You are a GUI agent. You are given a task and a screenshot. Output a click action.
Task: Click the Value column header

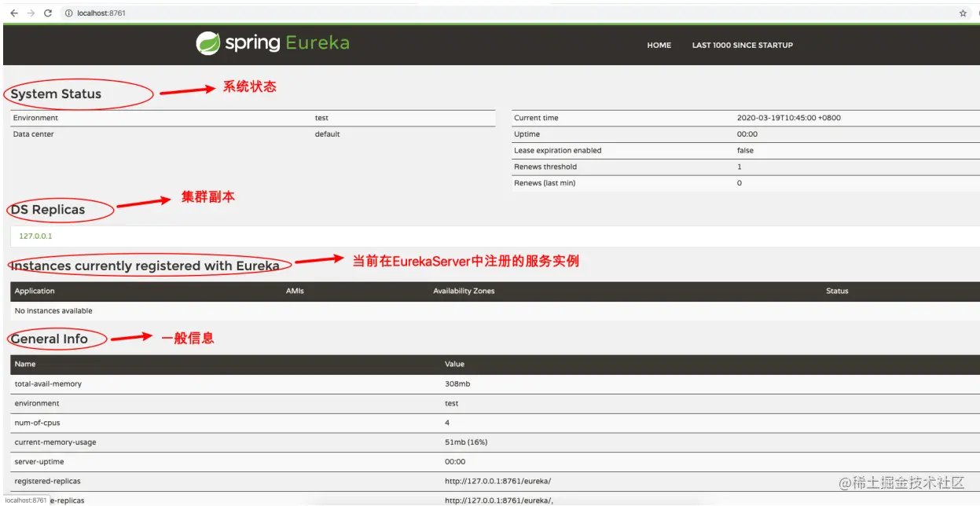(454, 365)
